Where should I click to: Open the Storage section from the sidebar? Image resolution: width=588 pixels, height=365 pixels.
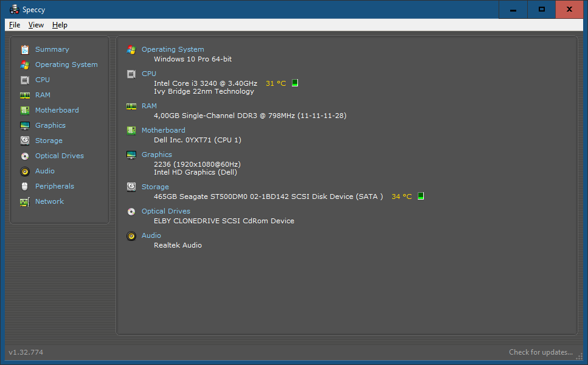(49, 141)
